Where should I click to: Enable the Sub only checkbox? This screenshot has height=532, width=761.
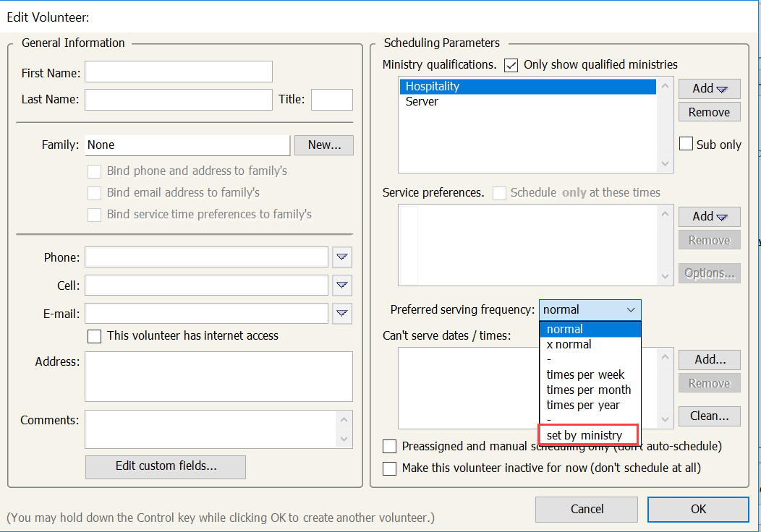tap(686, 145)
